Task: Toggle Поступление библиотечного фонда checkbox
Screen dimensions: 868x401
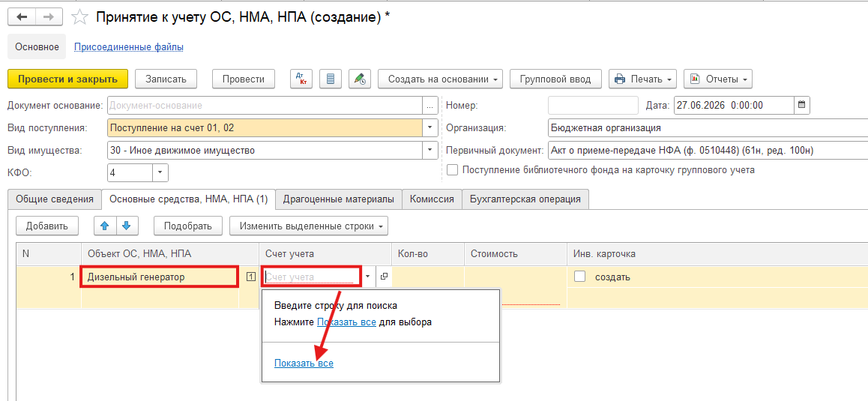Action: [452, 171]
